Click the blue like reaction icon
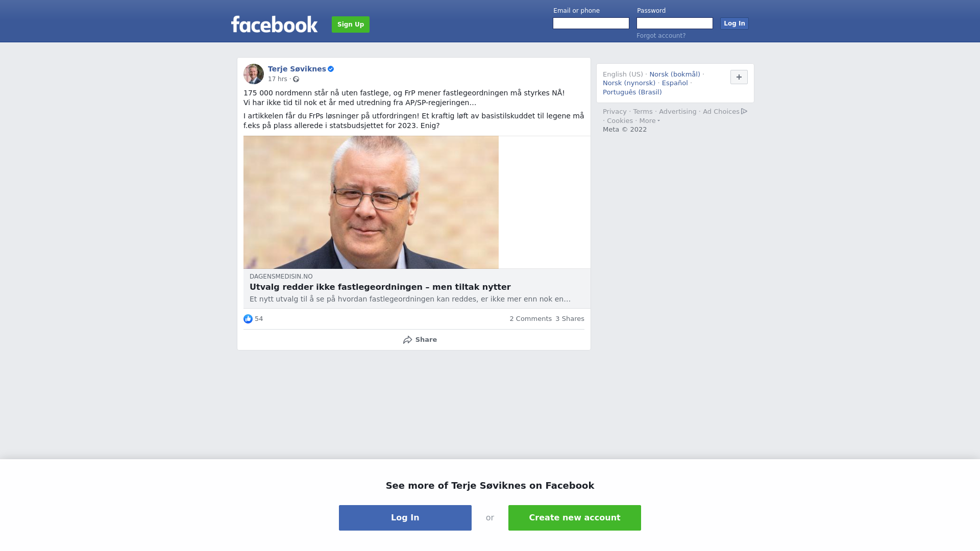Viewport: 980px width, 551px height. [x=248, y=319]
